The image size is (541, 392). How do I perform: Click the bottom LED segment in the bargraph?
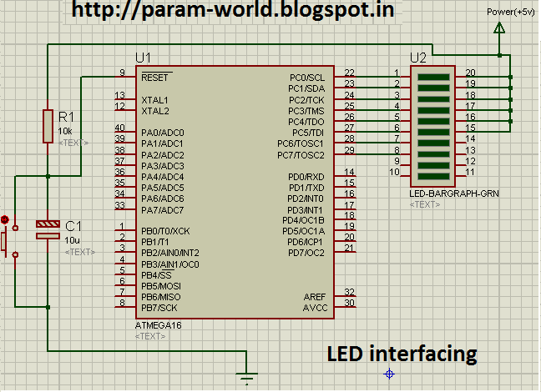433,177
